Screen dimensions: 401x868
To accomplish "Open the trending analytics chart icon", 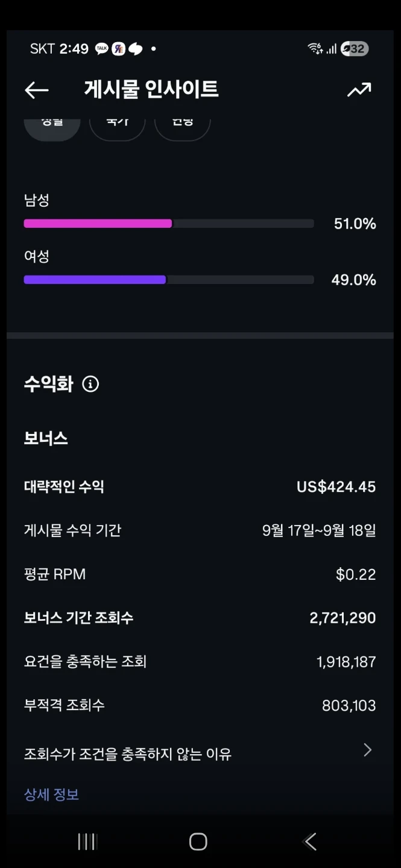I will tap(359, 90).
